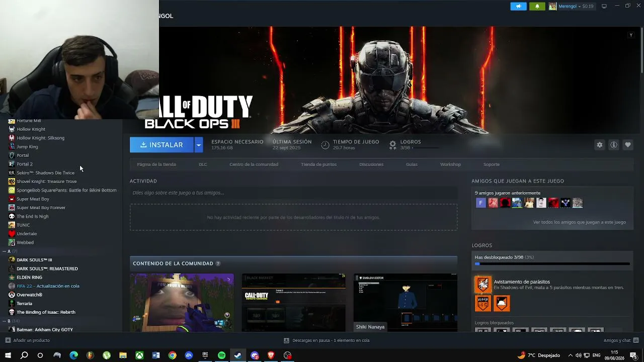Image resolution: width=644 pixels, height=362 pixels.
Task: Collapse the A category in library
Action: (x=4, y=251)
